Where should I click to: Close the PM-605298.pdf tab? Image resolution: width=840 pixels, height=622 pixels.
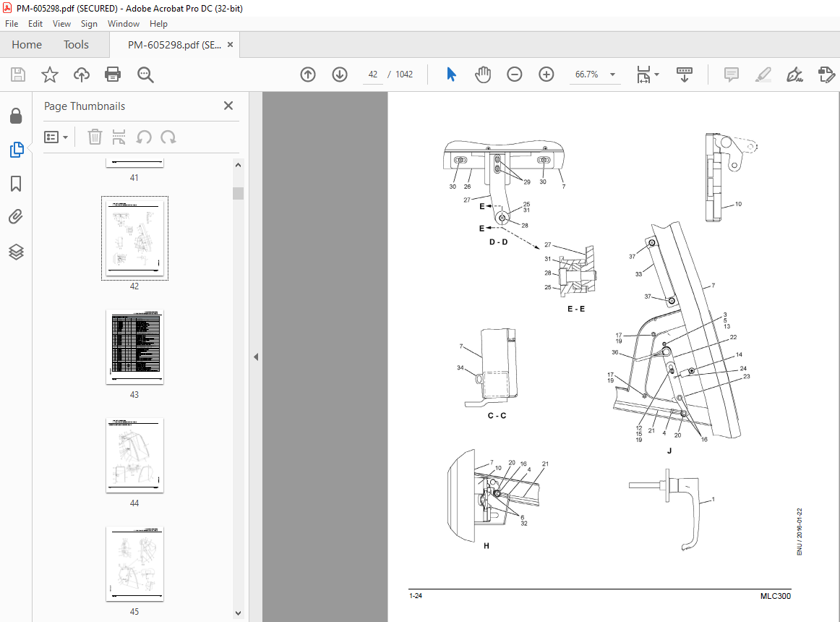231,45
